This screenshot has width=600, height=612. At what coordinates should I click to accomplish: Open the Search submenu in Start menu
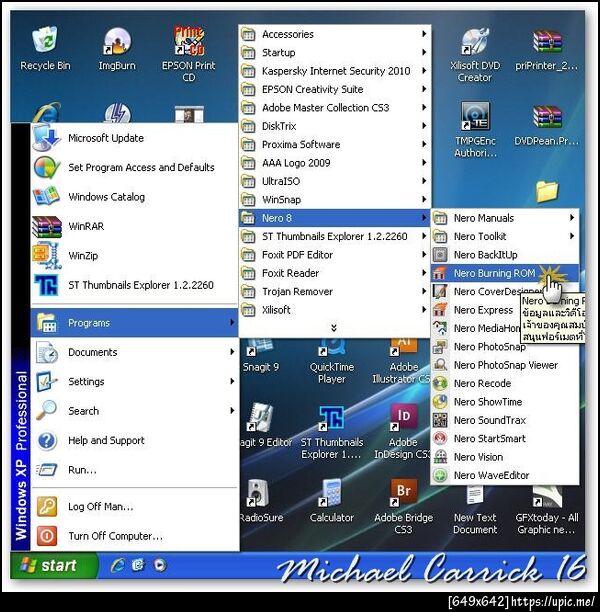(134, 411)
